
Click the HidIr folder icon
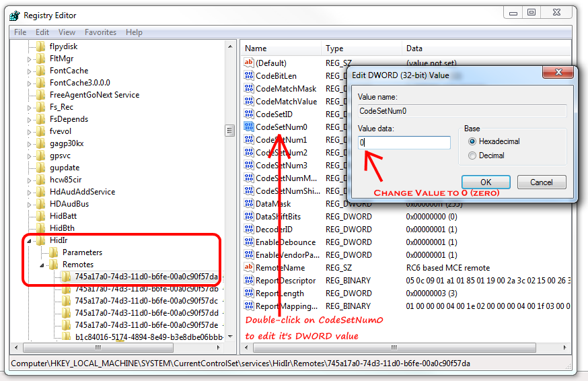click(x=41, y=240)
